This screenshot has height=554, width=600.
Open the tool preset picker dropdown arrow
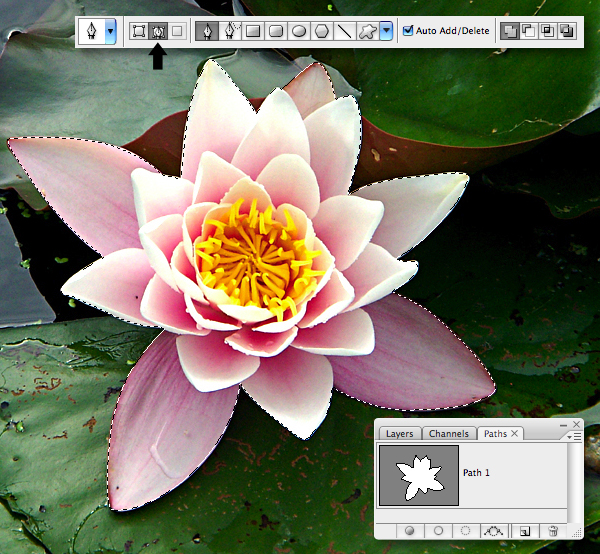pyautogui.click(x=110, y=31)
